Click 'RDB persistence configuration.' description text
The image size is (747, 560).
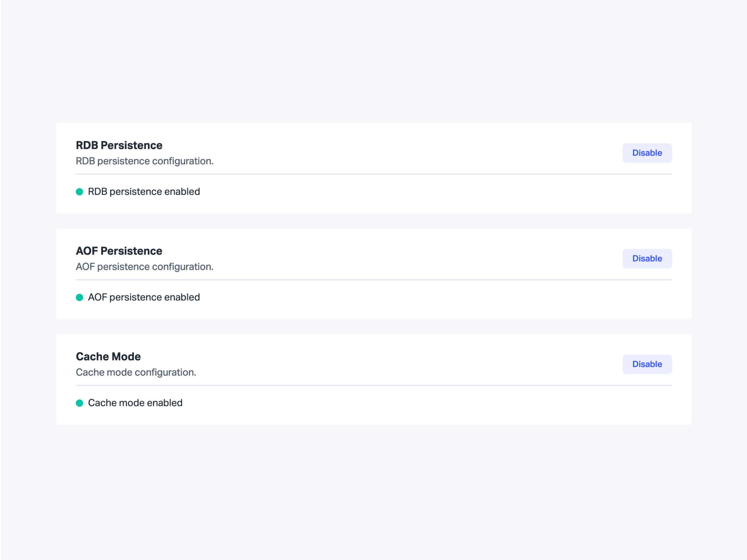coord(144,161)
